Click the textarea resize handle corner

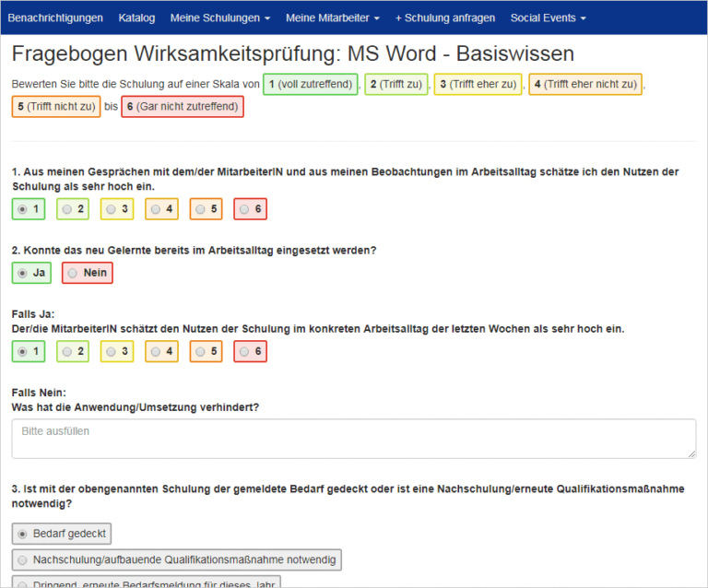pos(691,454)
